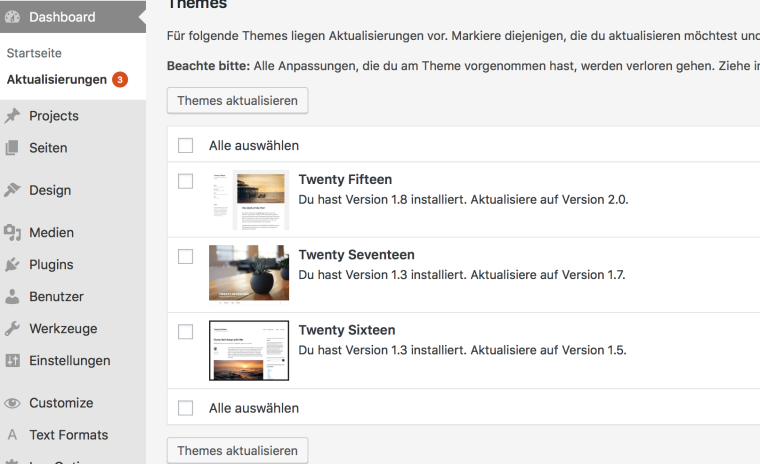Image resolution: width=760 pixels, height=464 pixels.
Task: Open Aktualisierungen in the sidebar
Action: [56, 80]
